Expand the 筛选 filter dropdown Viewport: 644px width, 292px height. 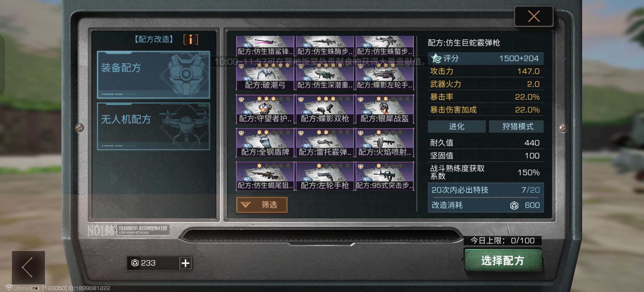pyautogui.click(x=262, y=205)
